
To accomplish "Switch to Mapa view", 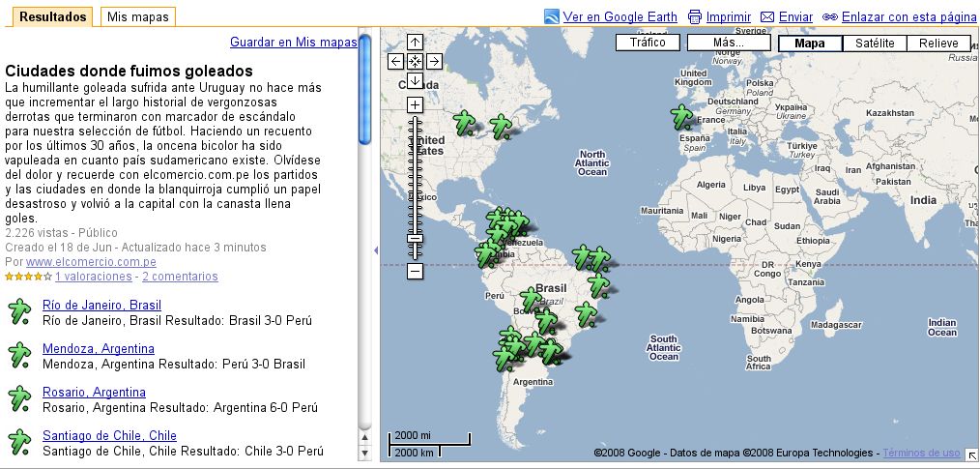I will click(x=810, y=44).
